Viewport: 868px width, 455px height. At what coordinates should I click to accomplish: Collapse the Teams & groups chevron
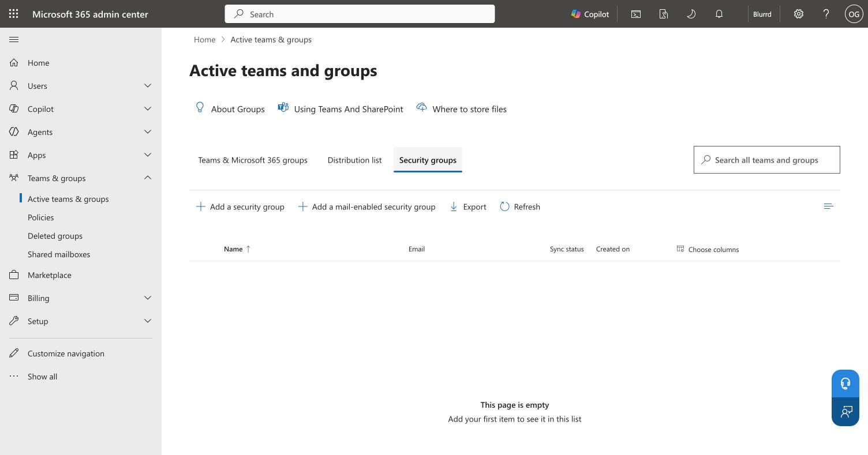pos(148,178)
